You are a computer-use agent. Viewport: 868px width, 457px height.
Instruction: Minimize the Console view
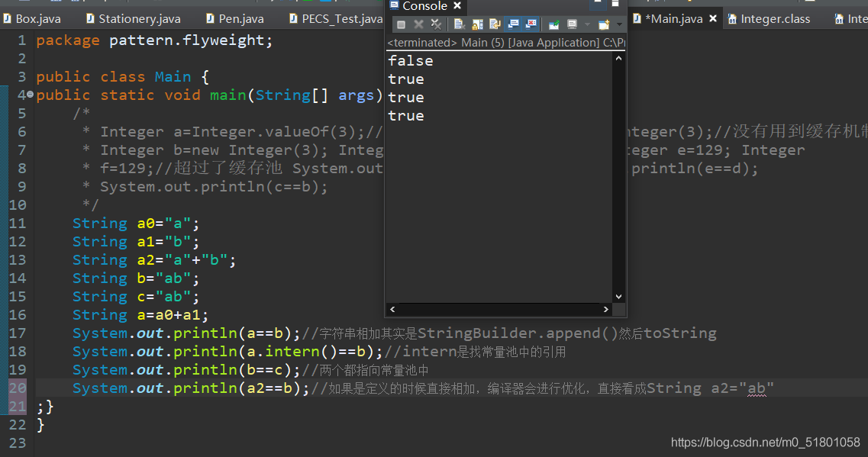(x=598, y=3)
